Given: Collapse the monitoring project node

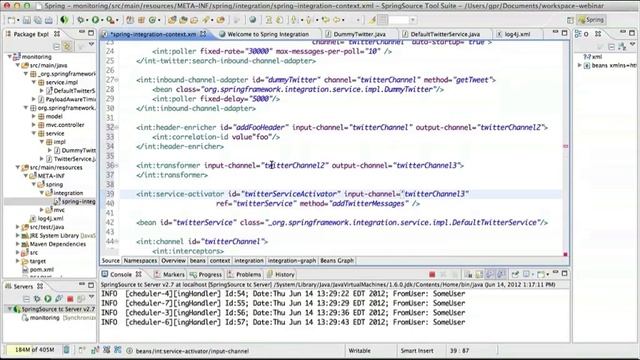Looking at the screenshot, I should coord(10,57).
